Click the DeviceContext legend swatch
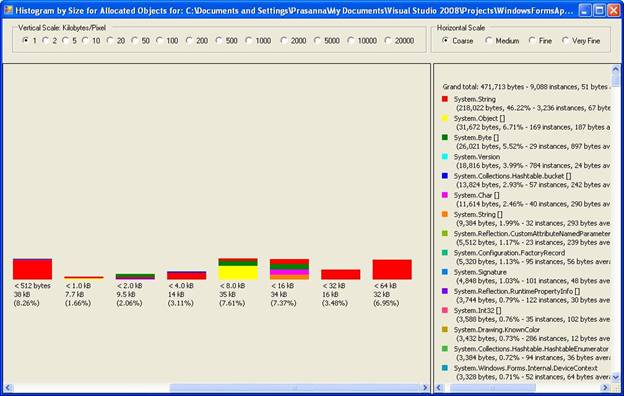The height and width of the screenshot is (396, 624). coord(445,368)
